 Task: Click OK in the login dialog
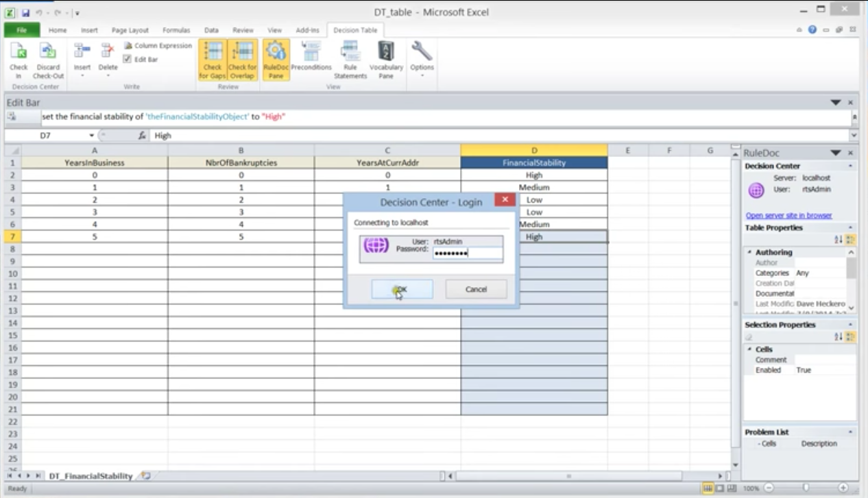(402, 289)
